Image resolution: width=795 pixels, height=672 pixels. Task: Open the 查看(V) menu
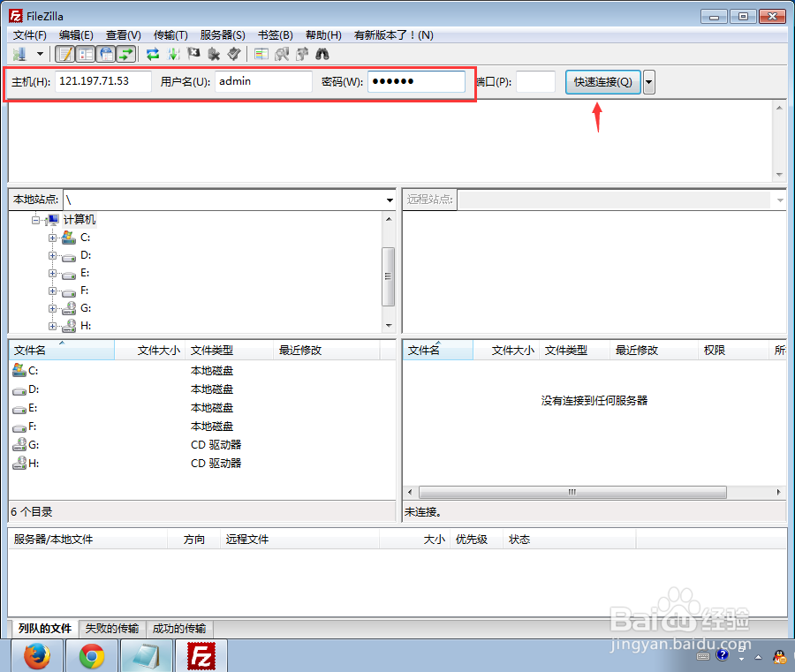tap(123, 35)
